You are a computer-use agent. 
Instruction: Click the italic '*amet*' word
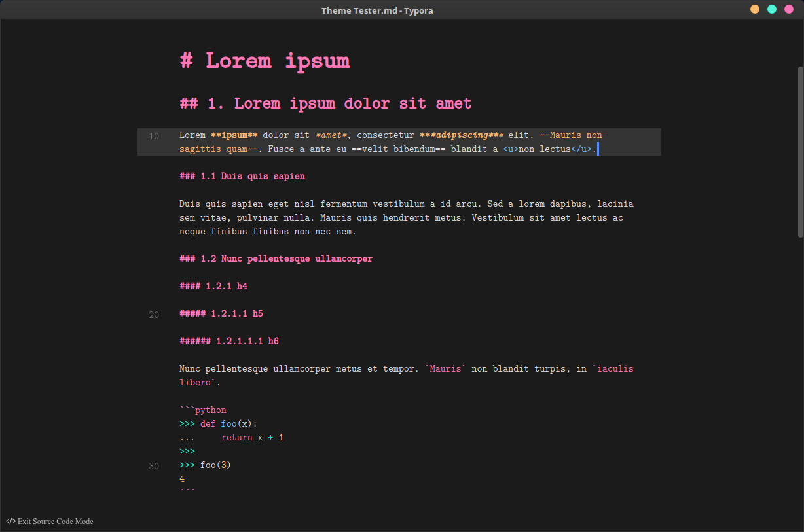point(331,135)
